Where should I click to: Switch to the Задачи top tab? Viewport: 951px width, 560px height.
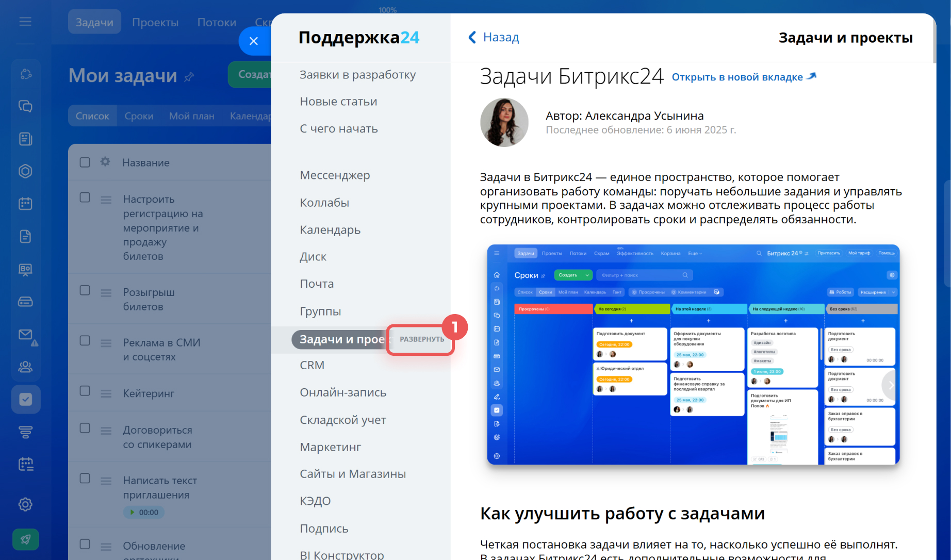point(94,22)
